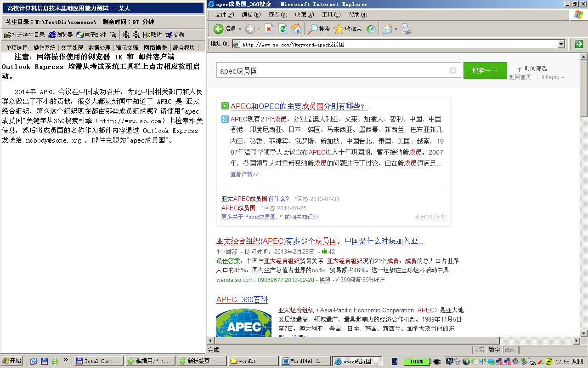This screenshot has height=368, width=588.
Task: Switch to the 单项选择 tab
Action: [17, 47]
